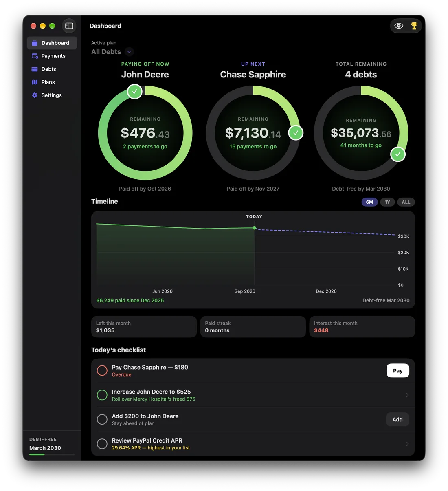The image size is (448, 491).
Task: Check off Increase John Deere to $525 circle
Action: (x=102, y=395)
